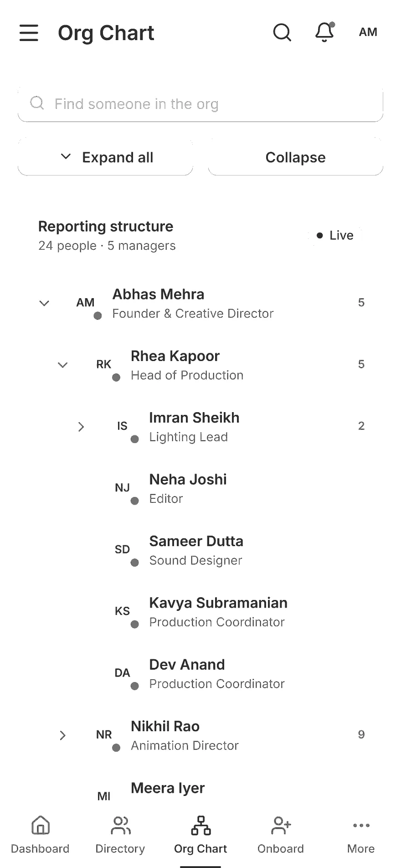Open the hamburger navigation menu

tap(29, 33)
